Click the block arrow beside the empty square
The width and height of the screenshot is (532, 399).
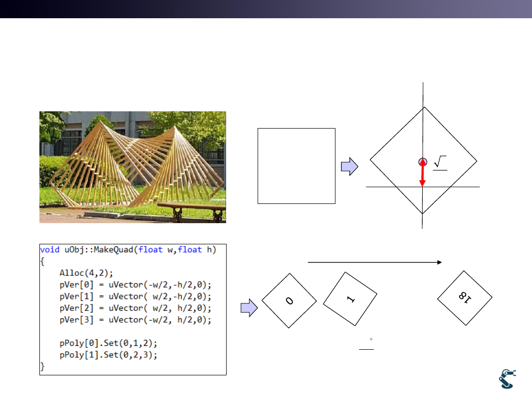point(349,166)
